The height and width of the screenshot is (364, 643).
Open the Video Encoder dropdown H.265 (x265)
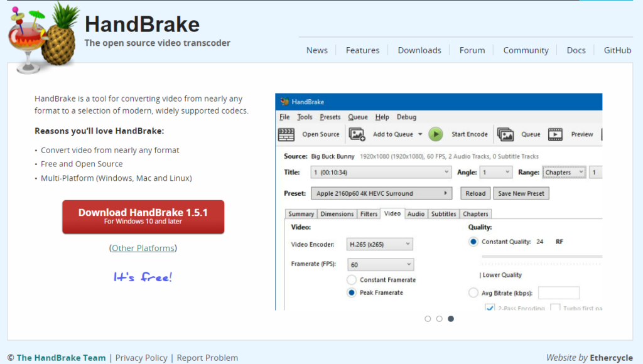(380, 244)
